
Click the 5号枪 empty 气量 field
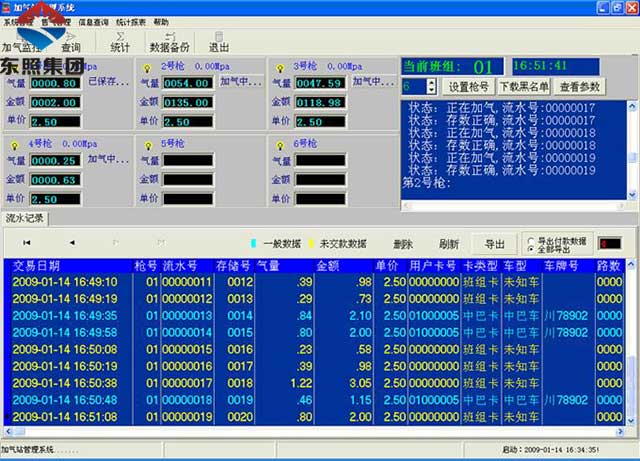point(188,160)
